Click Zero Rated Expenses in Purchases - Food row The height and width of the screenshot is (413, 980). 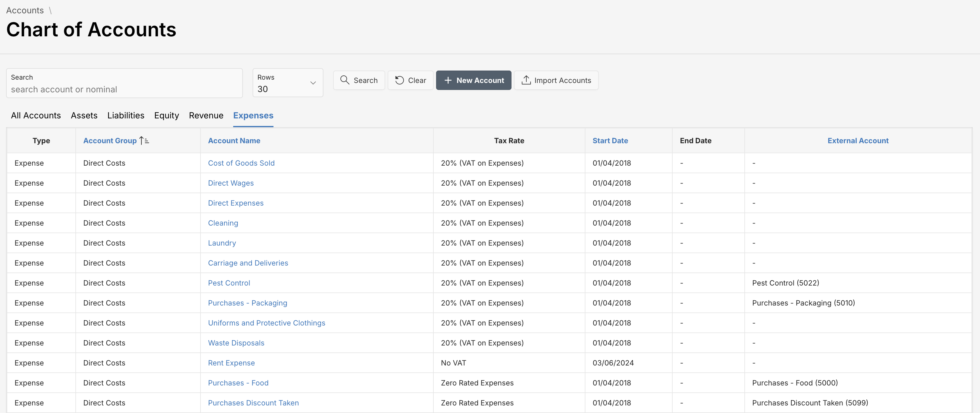(x=477, y=383)
